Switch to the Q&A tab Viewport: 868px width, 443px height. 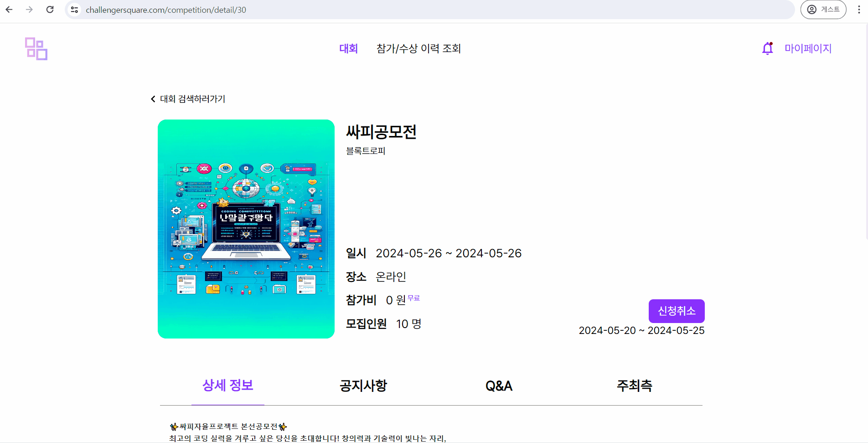(x=499, y=386)
